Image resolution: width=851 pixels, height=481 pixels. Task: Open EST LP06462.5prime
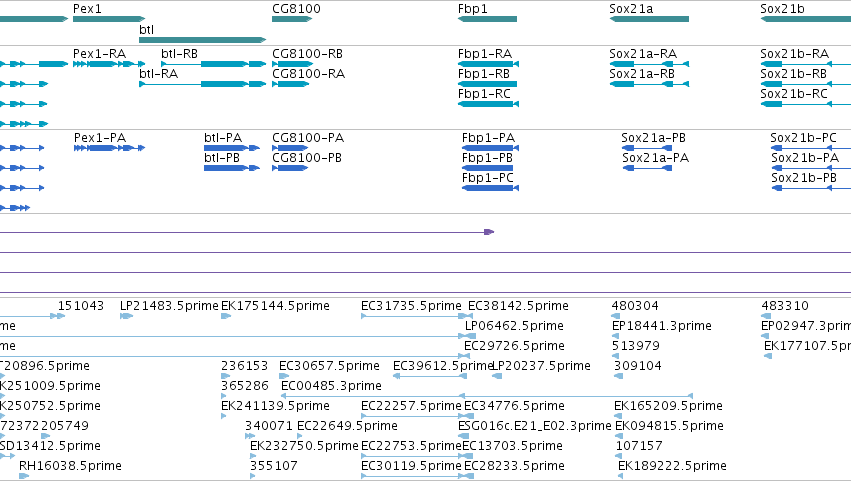[x=515, y=326]
